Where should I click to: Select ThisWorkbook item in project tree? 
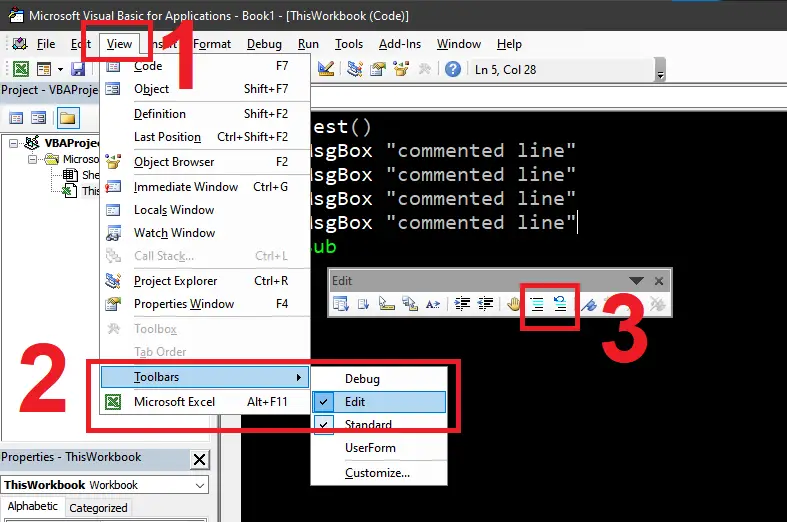coord(80,191)
